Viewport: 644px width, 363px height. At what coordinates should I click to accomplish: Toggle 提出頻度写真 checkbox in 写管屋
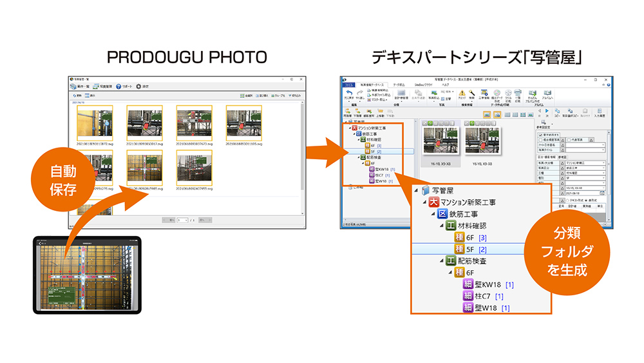click(540, 140)
